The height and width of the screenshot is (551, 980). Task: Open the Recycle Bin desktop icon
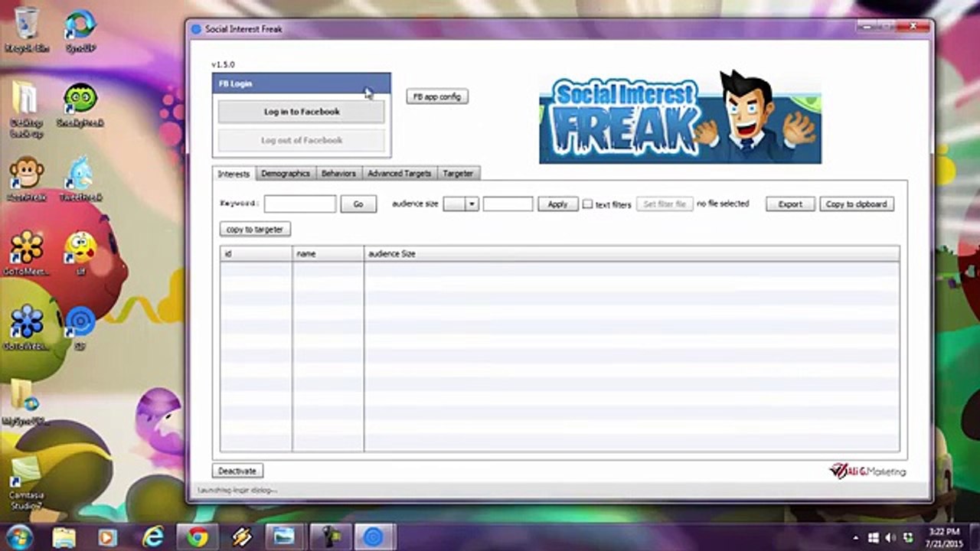(27, 29)
